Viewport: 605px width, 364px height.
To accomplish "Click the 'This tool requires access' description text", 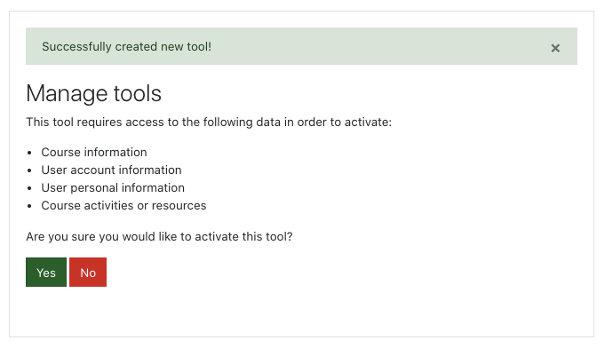I will click(x=209, y=123).
